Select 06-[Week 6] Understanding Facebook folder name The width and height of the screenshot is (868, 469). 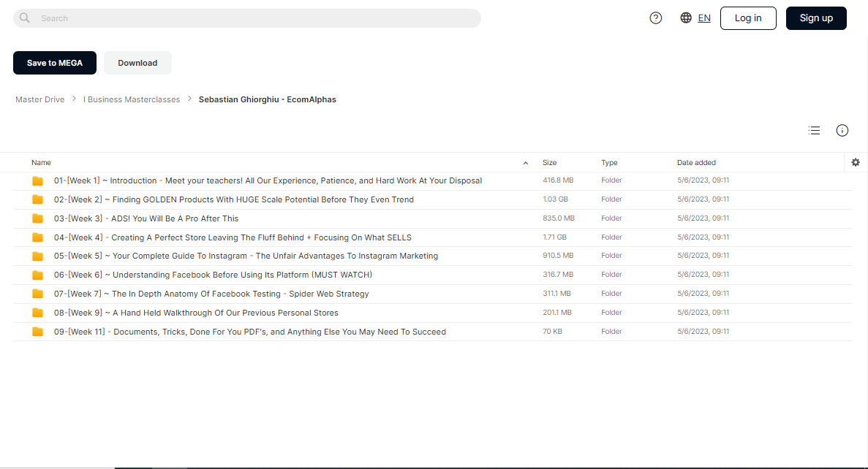coord(213,275)
